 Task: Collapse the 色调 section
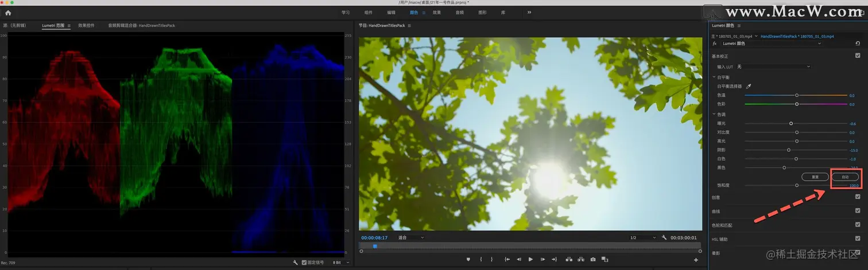tap(714, 114)
